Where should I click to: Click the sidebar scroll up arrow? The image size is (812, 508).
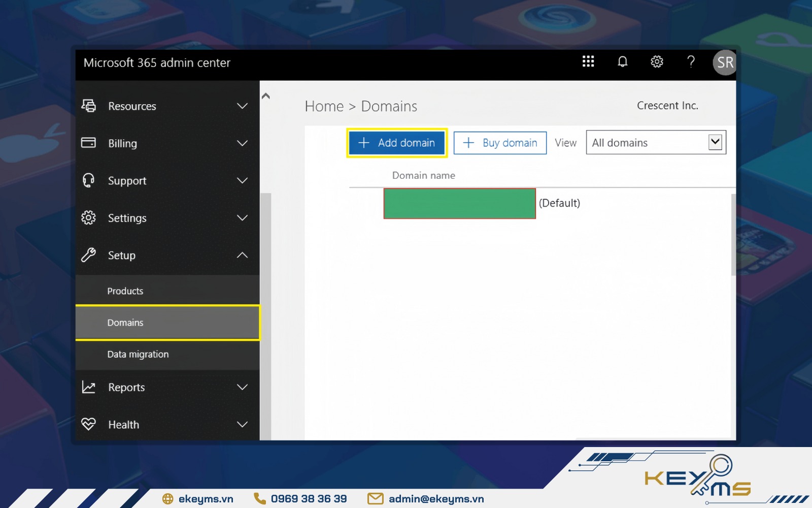[265, 96]
